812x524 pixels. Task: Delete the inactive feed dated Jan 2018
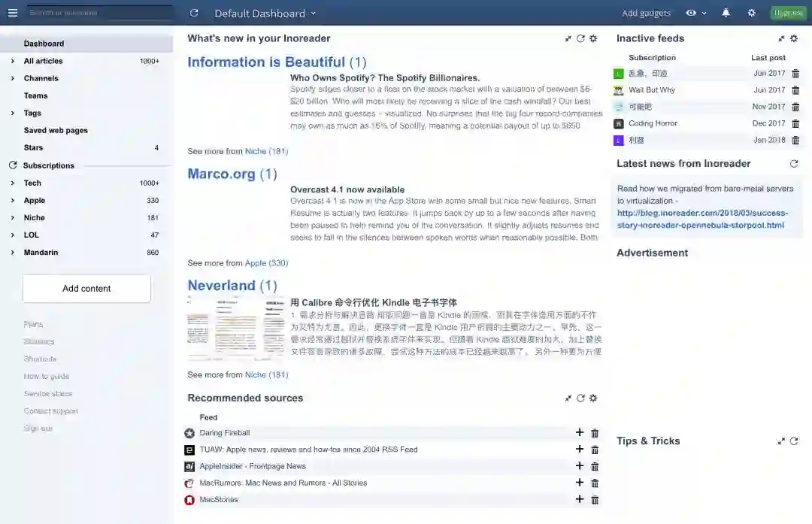(795, 141)
